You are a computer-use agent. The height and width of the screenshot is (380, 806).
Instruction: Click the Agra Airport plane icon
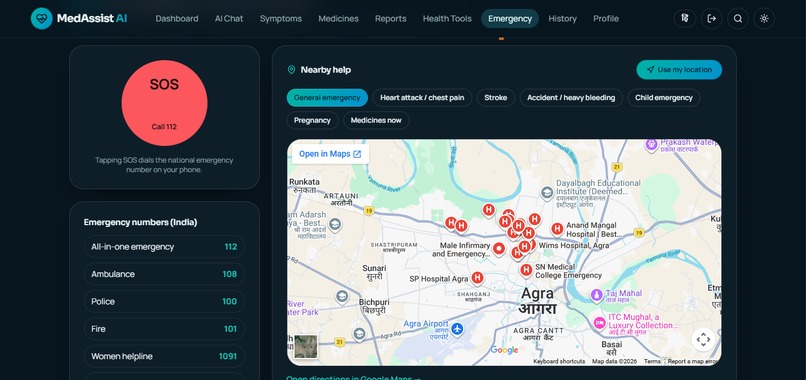[457, 329]
